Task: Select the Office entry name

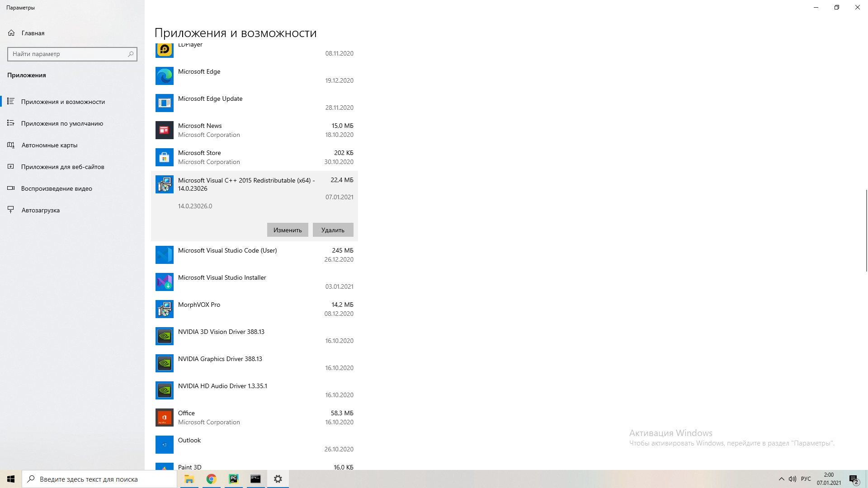Action: coord(186,413)
